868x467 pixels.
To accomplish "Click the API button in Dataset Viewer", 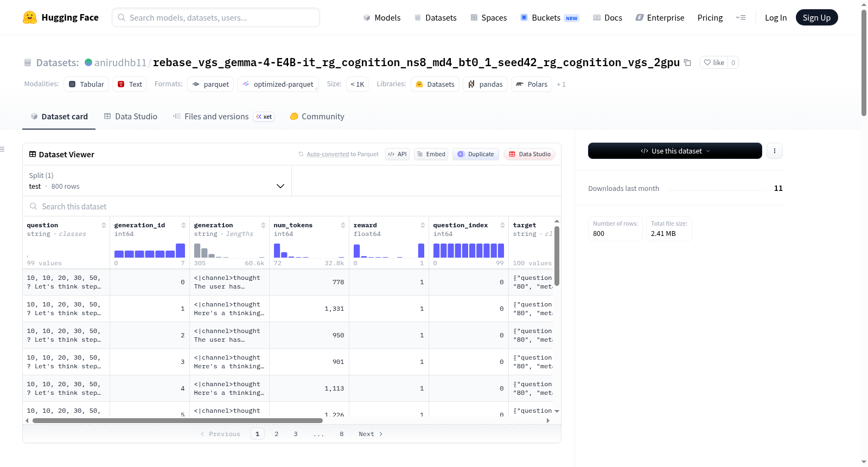I will (397, 154).
